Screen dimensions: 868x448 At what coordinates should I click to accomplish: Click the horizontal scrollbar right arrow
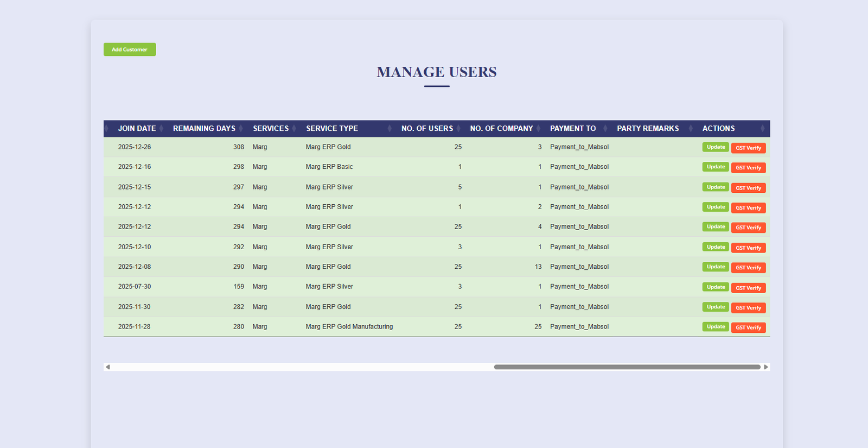(x=765, y=367)
